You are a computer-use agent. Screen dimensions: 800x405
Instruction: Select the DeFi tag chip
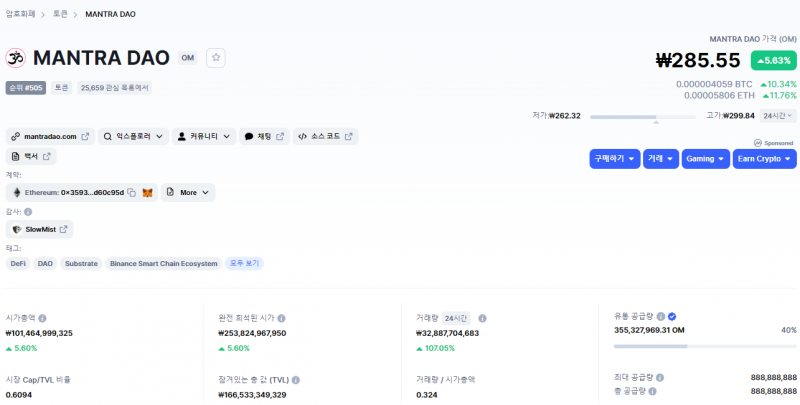coord(18,263)
